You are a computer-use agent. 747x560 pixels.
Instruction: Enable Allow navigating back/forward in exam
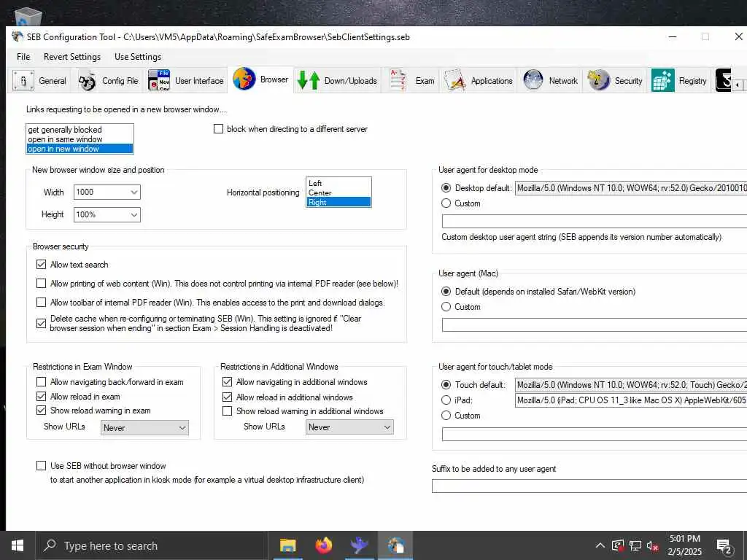tap(42, 382)
